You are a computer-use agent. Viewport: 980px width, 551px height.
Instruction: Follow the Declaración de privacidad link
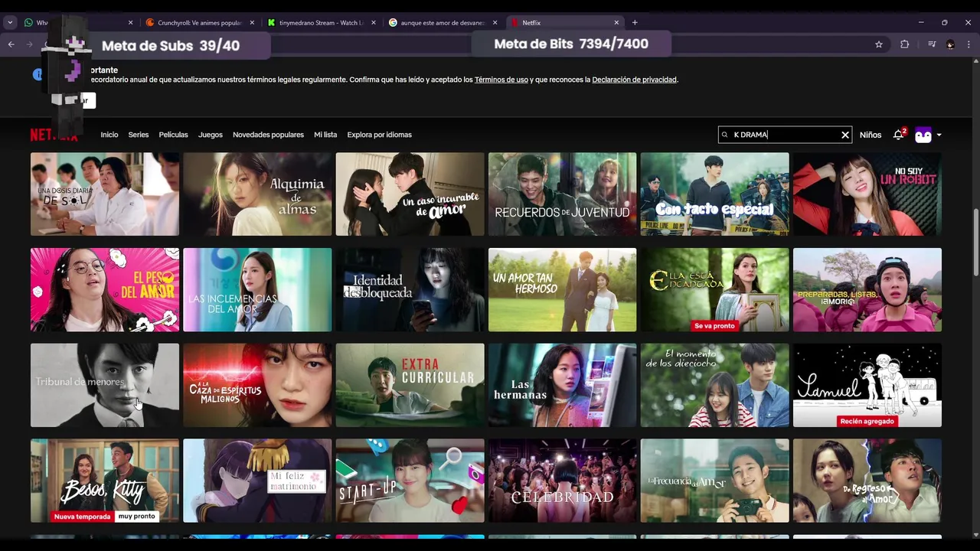(634, 80)
